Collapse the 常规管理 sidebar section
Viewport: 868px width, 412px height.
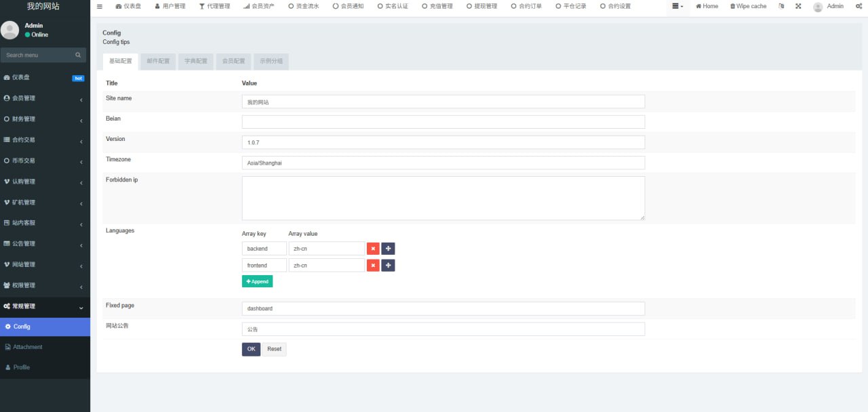(45, 306)
